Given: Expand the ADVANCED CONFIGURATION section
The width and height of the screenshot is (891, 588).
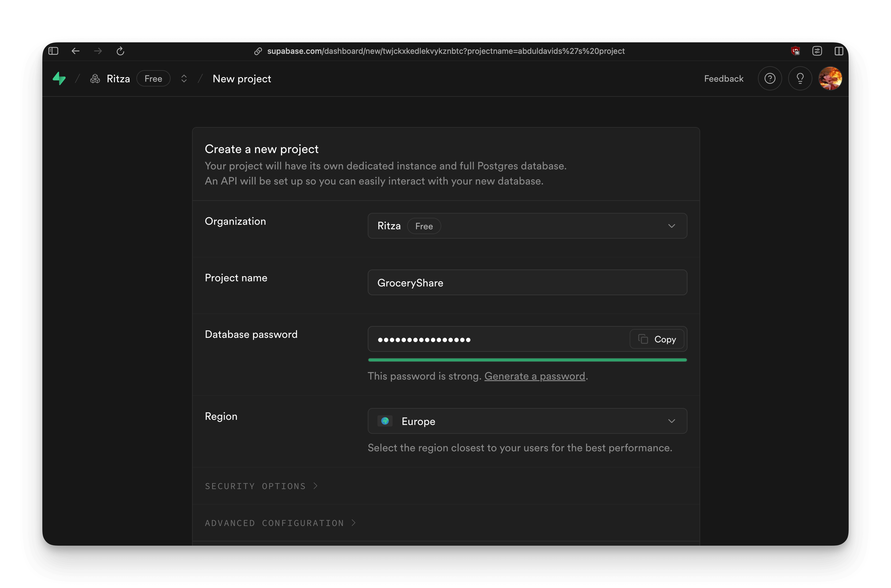Looking at the screenshot, I should coord(280,523).
